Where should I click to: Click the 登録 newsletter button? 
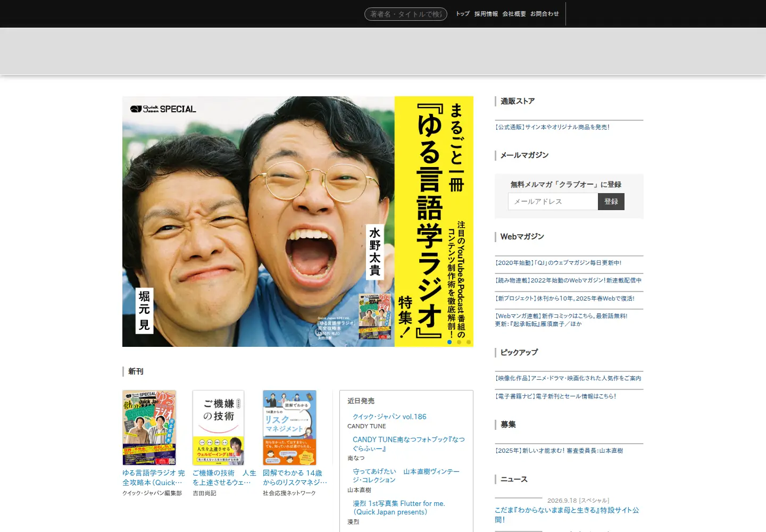[611, 202]
